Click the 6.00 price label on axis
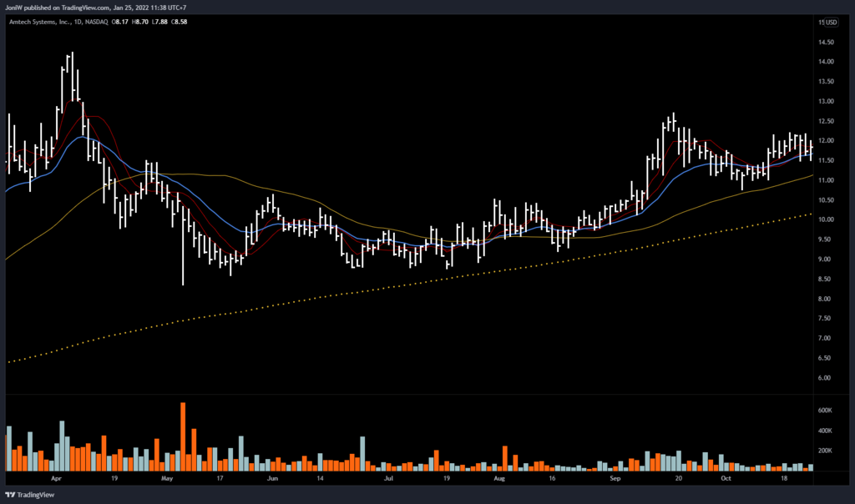855x504 pixels. point(825,378)
